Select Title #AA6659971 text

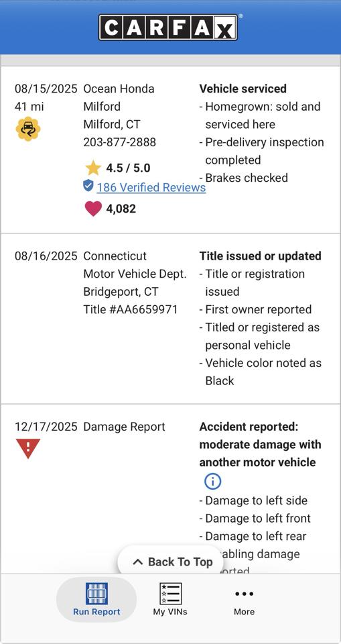coord(131,309)
